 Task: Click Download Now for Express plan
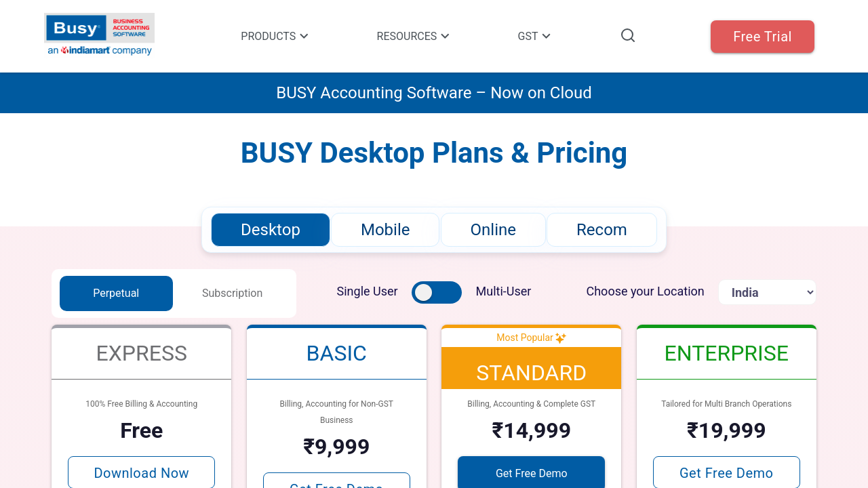tap(141, 472)
